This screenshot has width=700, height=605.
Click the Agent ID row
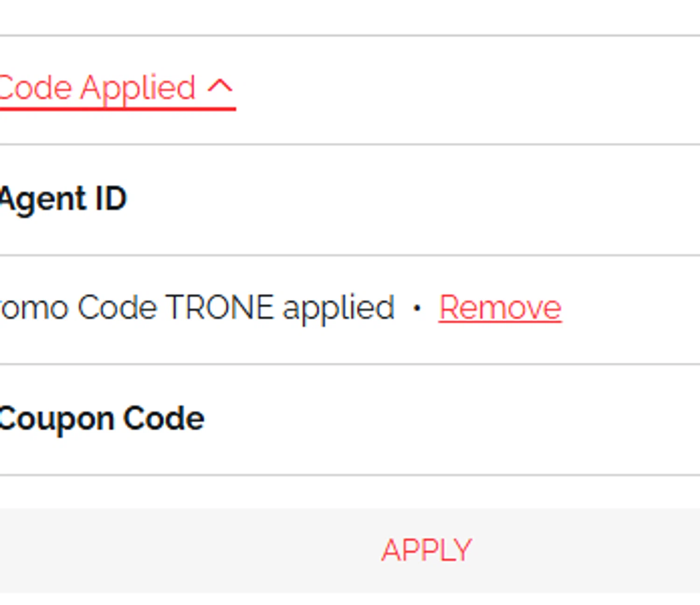pyautogui.click(x=350, y=200)
